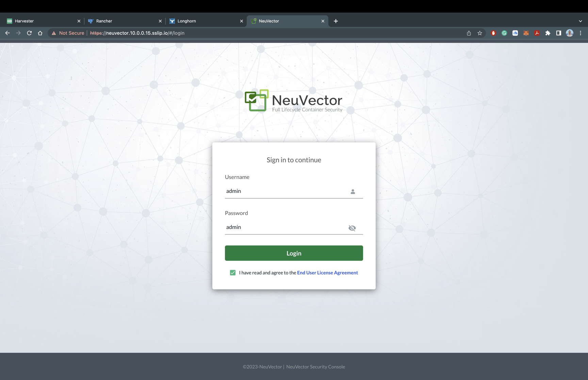Open the share/upload icon in the address bar
The width and height of the screenshot is (588, 380).
click(x=469, y=33)
